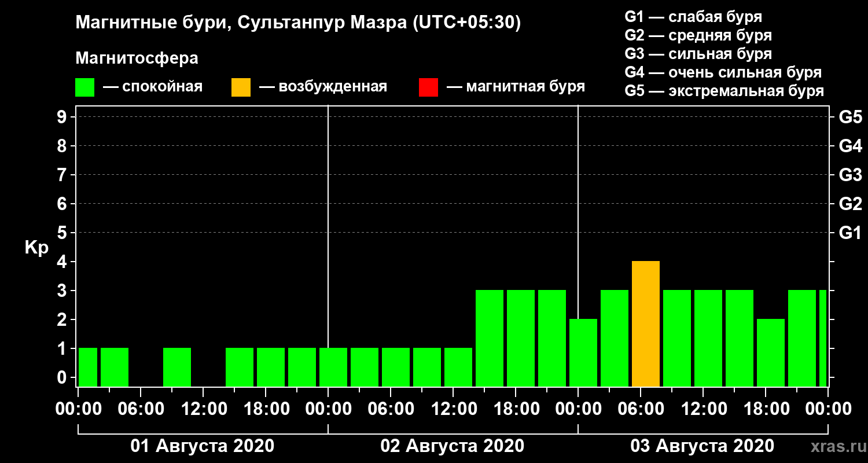Click the '18:00' time label under 03 Августа
The height and width of the screenshot is (463, 868).
pyautogui.click(x=766, y=409)
